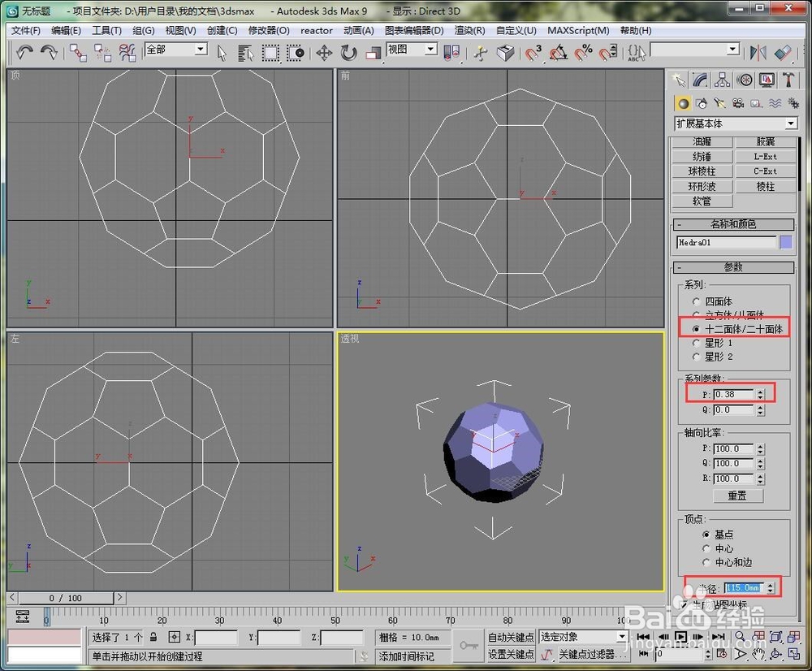Image resolution: width=812 pixels, height=671 pixels.
Task: Select Systems category gears icon
Action: tap(793, 104)
